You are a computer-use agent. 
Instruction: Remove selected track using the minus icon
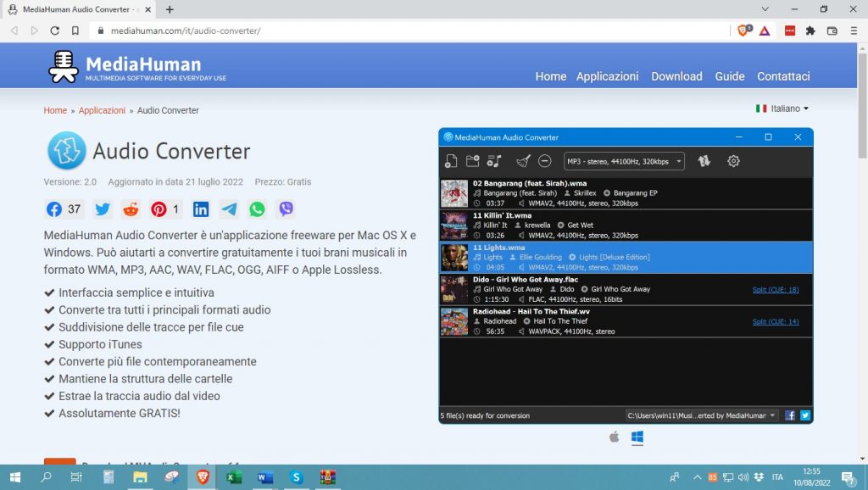(545, 160)
